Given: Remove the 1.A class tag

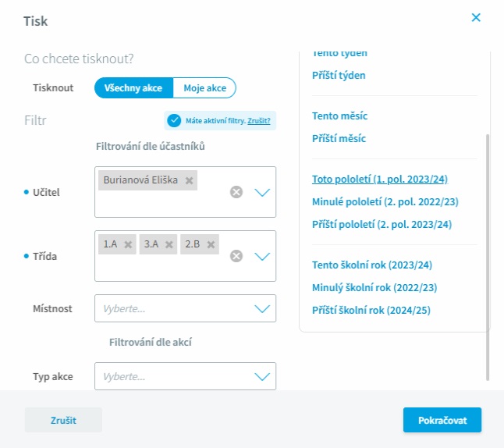Looking at the screenshot, I should (x=129, y=244).
